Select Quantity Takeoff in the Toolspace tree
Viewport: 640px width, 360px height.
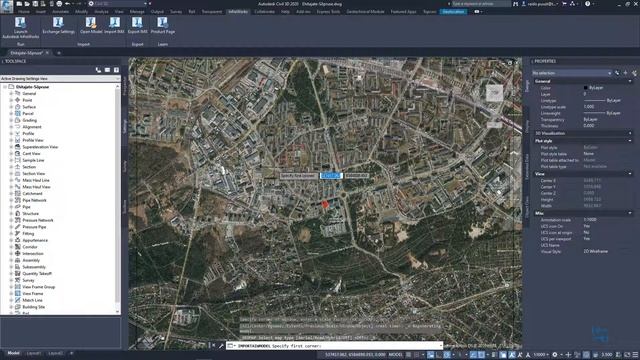pyautogui.click(x=37, y=273)
